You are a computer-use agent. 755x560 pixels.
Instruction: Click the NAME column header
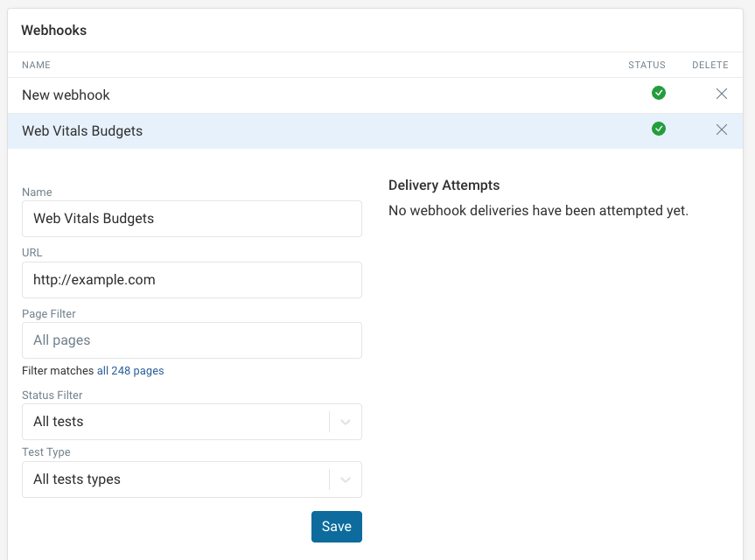(36, 65)
